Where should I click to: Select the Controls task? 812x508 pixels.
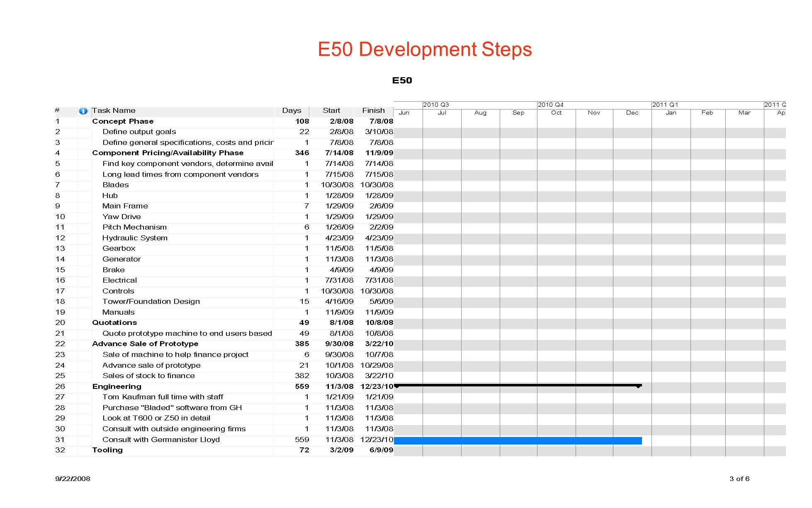coord(118,291)
